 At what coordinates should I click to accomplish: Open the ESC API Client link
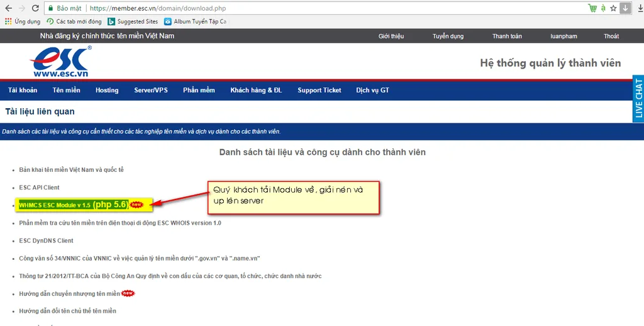pos(39,188)
